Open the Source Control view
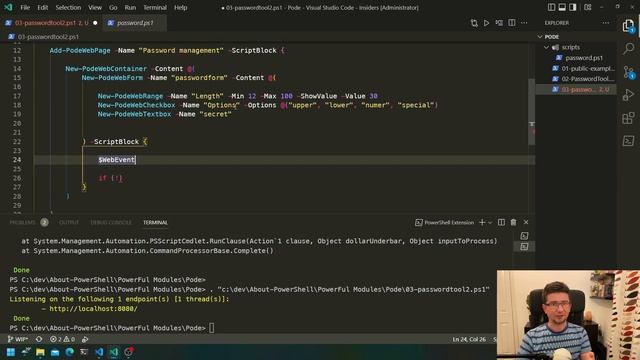The image size is (640, 360). pos(628,72)
